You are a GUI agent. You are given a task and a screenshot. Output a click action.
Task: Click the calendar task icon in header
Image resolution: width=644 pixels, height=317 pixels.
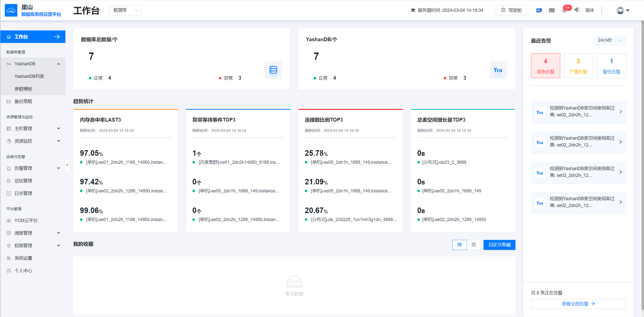552,10
